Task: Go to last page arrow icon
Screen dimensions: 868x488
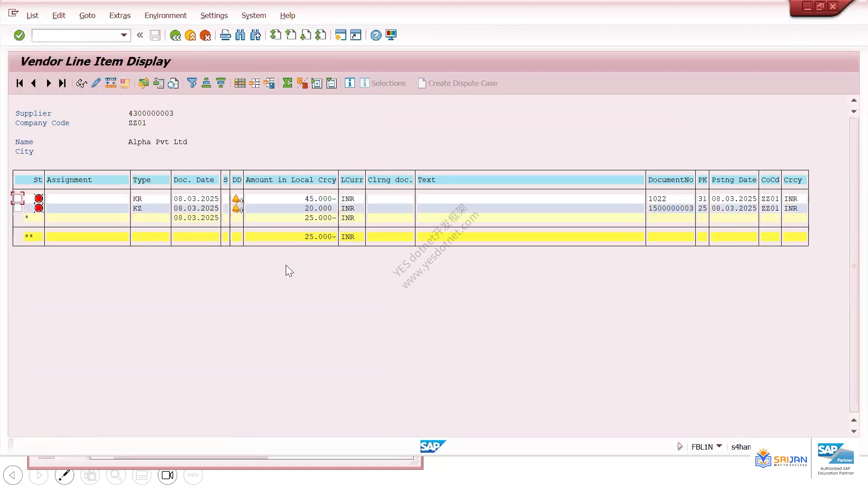Action: click(62, 83)
